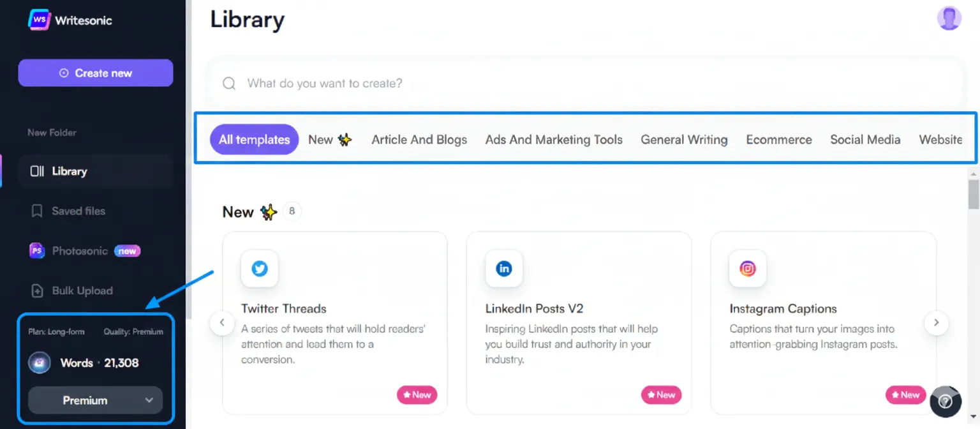
Task: Open the LinkedIn Posts V2 icon
Action: tap(504, 269)
